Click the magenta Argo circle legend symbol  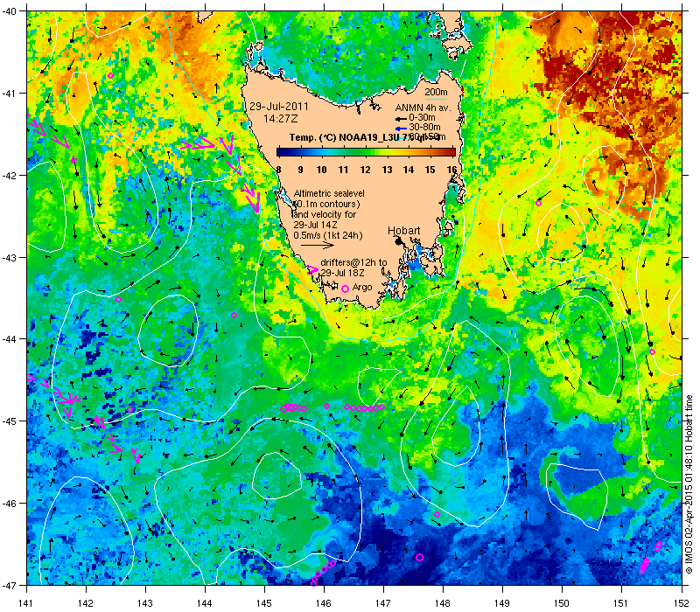pos(345,289)
